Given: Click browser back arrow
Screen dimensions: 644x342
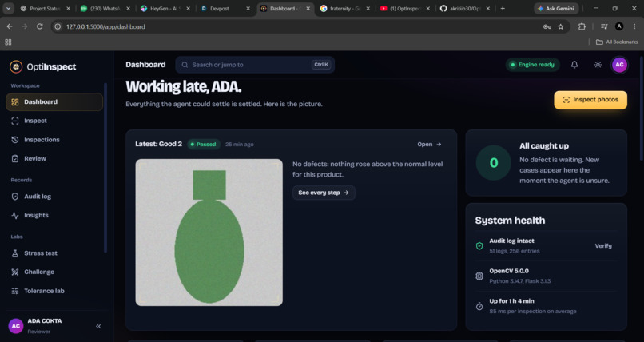Looking at the screenshot, I should [x=10, y=26].
